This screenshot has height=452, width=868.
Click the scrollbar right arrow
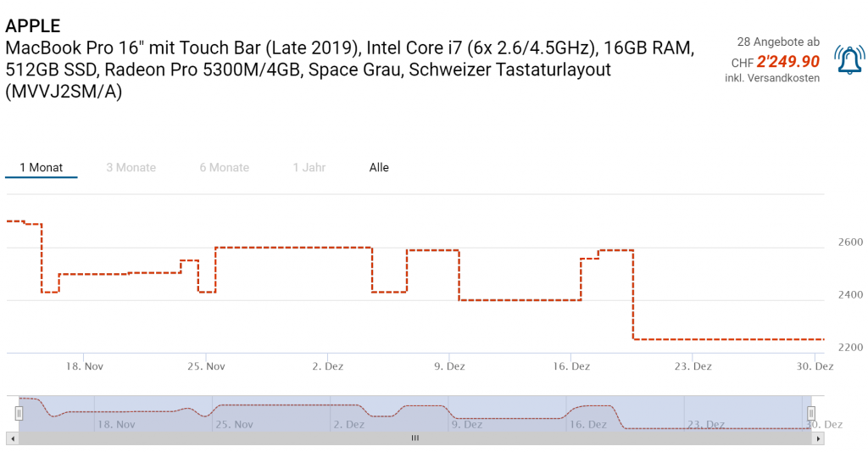coord(818,438)
